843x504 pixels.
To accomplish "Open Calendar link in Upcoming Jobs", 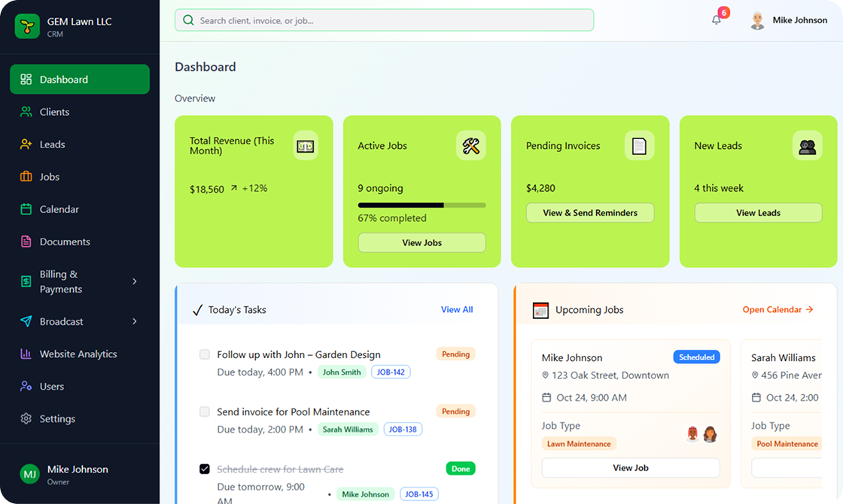I will click(778, 309).
